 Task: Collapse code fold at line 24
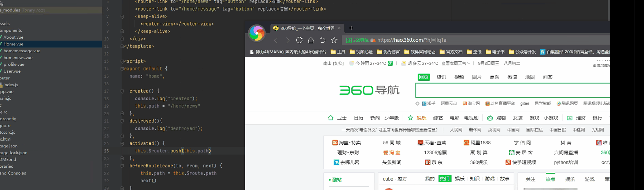point(122,143)
